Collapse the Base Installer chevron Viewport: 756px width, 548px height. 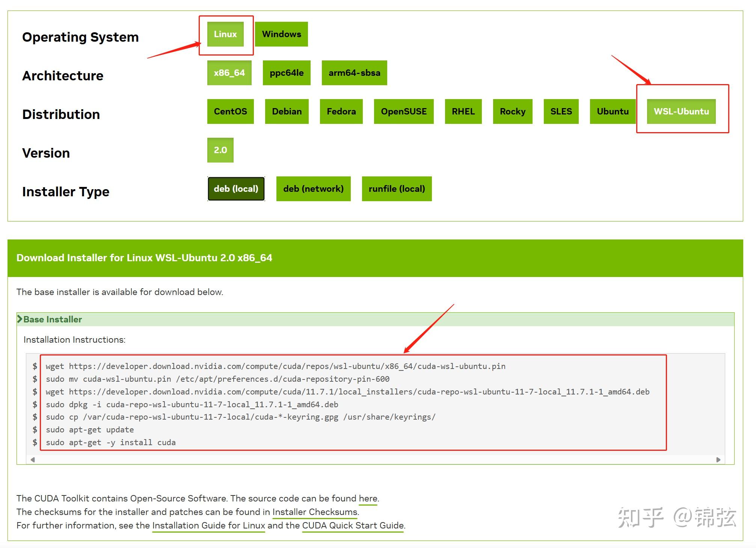tap(20, 319)
